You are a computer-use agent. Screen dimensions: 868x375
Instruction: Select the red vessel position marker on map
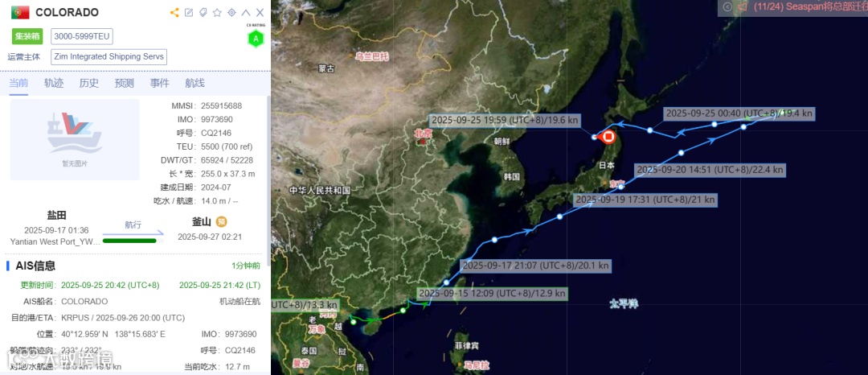pyautogui.click(x=609, y=136)
